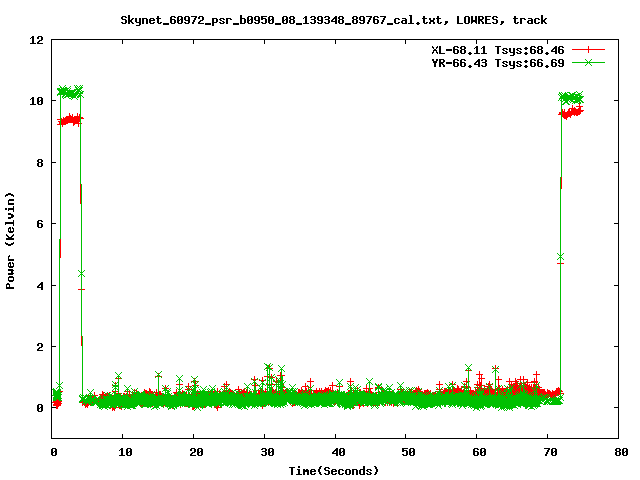Click the 80 tick label on the x-axis

(619, 452)
